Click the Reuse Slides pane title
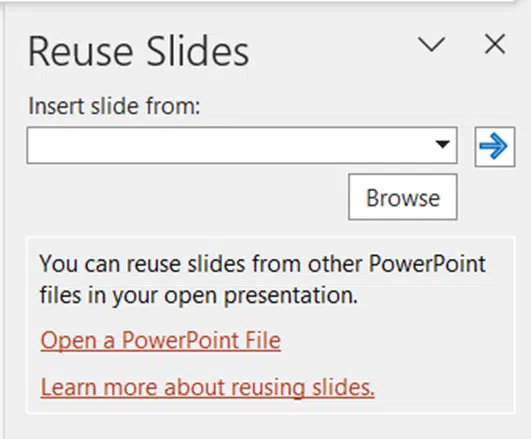531x439 pixels. 139,52
